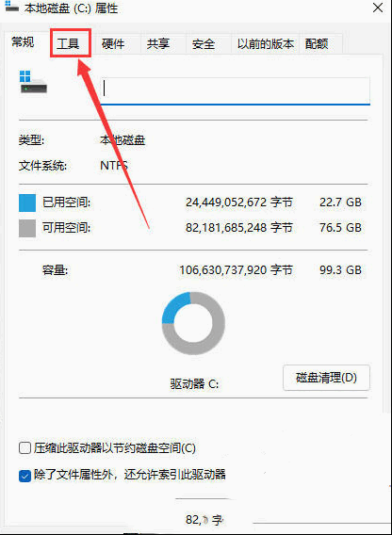
Task: Enable compress this drive checkbox
Action: click(24, 448)
